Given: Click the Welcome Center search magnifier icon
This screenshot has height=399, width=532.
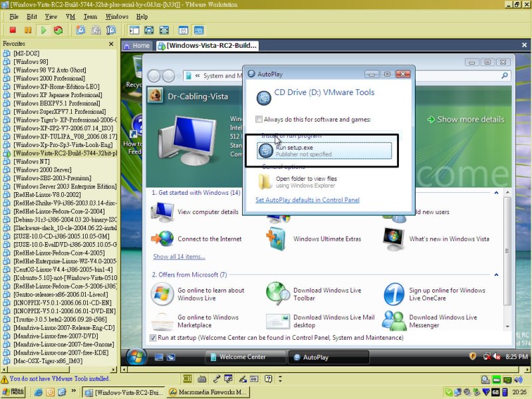Looking at the screenshot, I should pyautogui.click(x=505, y=76).
